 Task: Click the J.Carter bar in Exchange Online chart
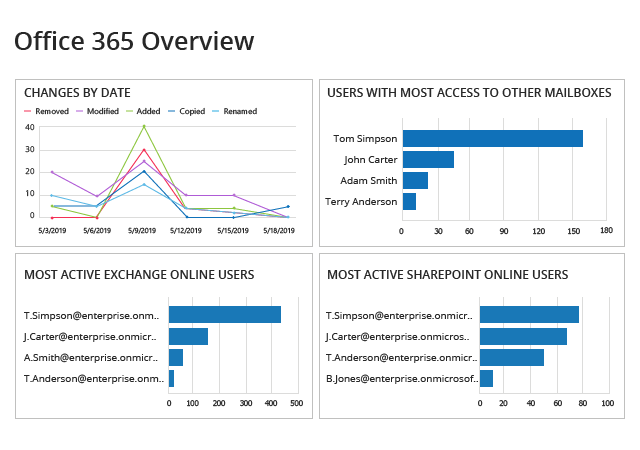point(188,336)
